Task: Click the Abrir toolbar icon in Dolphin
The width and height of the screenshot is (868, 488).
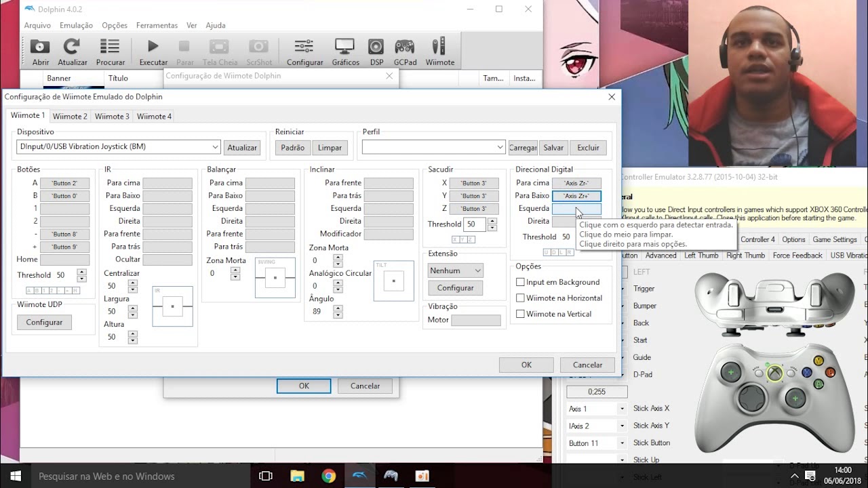Action: point(41,52)
